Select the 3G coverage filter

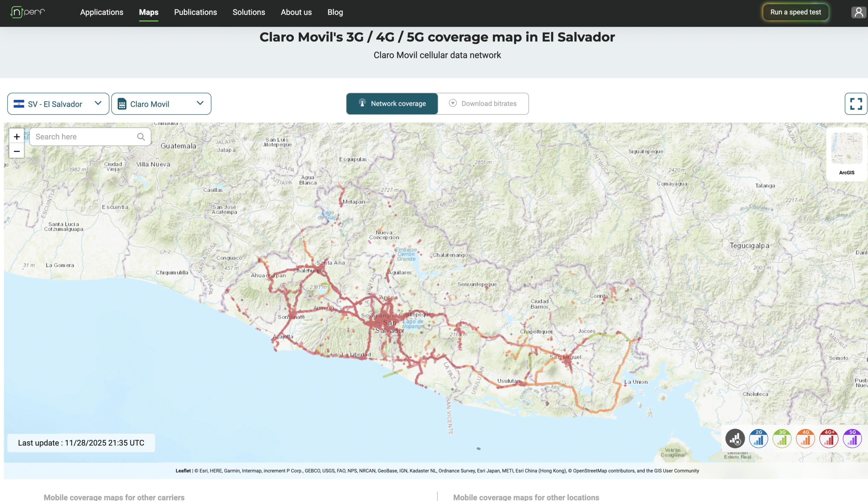pos(782,439)
